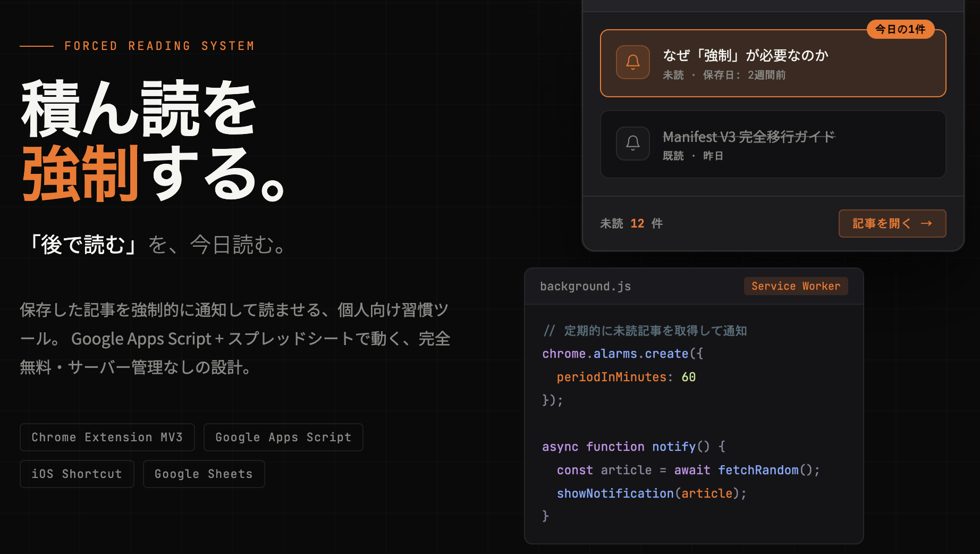Viewport: 980px width, 554px height.
Task: Click the orange bell icon on today's article
Action: click(x=632, y=62)
